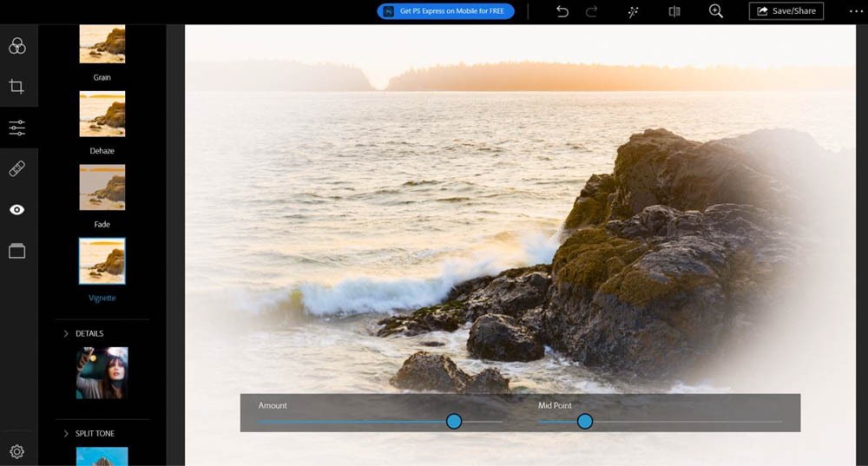
Task: Click the Amount slider label
Action: click(x=273, y=405)
